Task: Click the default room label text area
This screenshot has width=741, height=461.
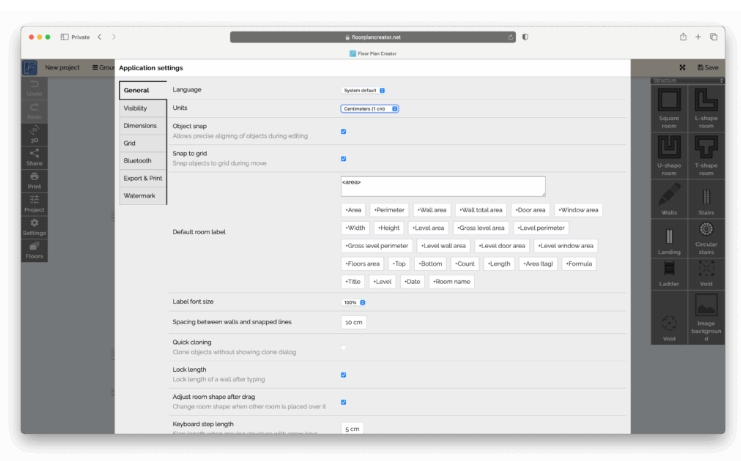Action: click(442, 187)
